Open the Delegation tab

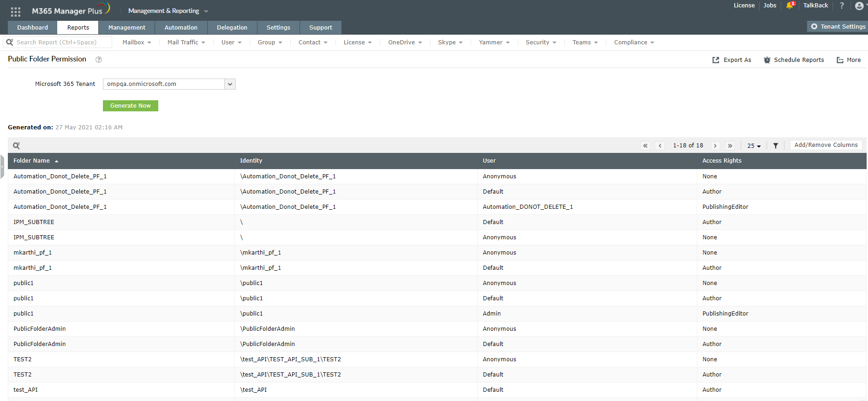coord(232,28)
